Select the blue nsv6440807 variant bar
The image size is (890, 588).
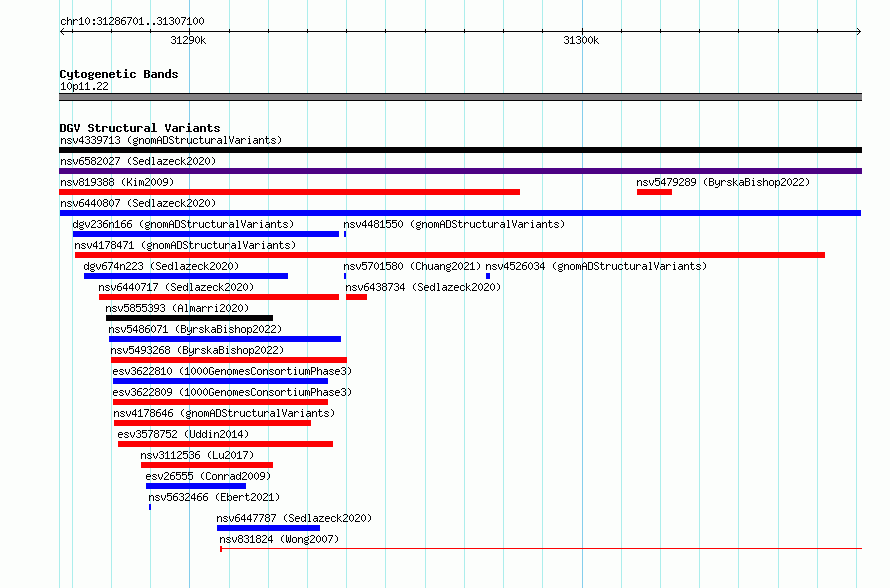pos(460,213)
